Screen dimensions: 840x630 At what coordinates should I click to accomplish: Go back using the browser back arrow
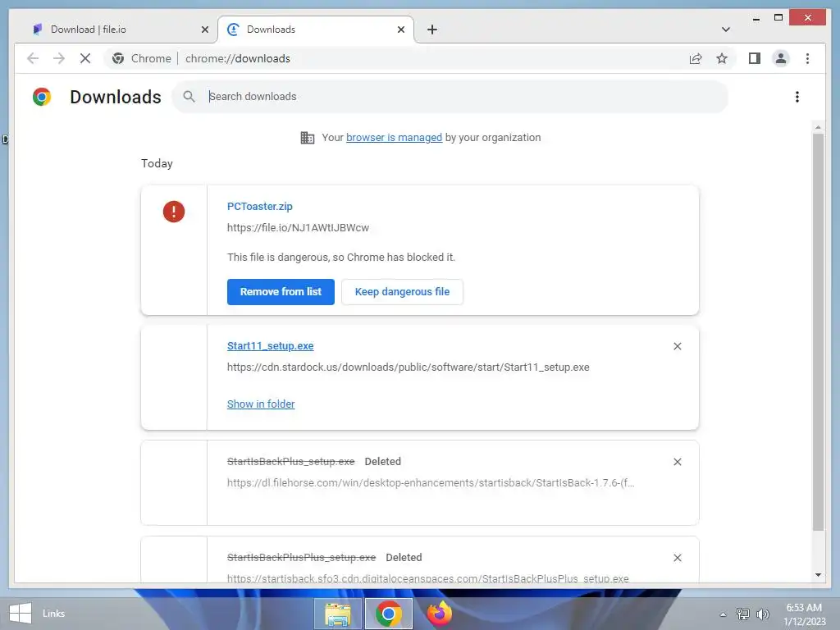click(33, 58)
